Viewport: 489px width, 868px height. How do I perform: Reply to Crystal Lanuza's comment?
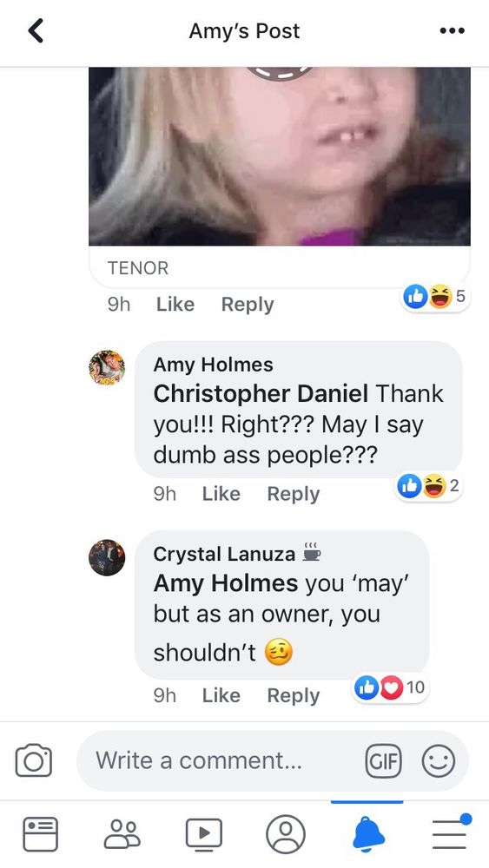point(294,695)
